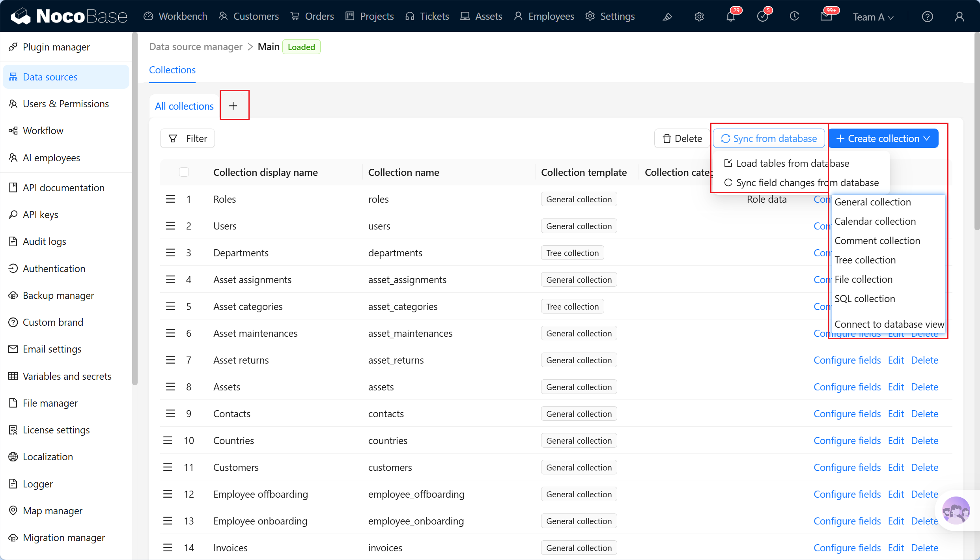Go back to Data source manager breadcrumb
The image size is (980, 560).
(196, 47)
